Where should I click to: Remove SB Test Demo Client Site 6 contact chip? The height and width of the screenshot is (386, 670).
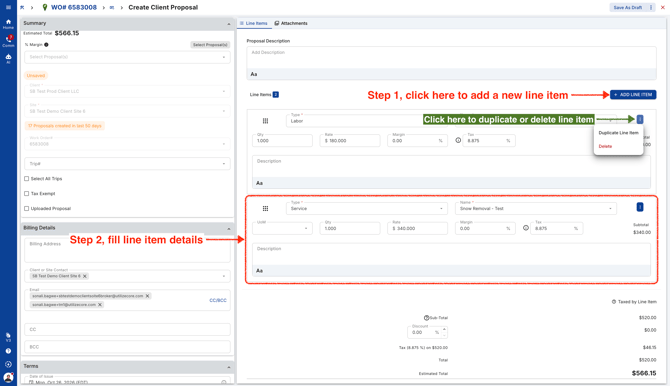click(85, 276)
